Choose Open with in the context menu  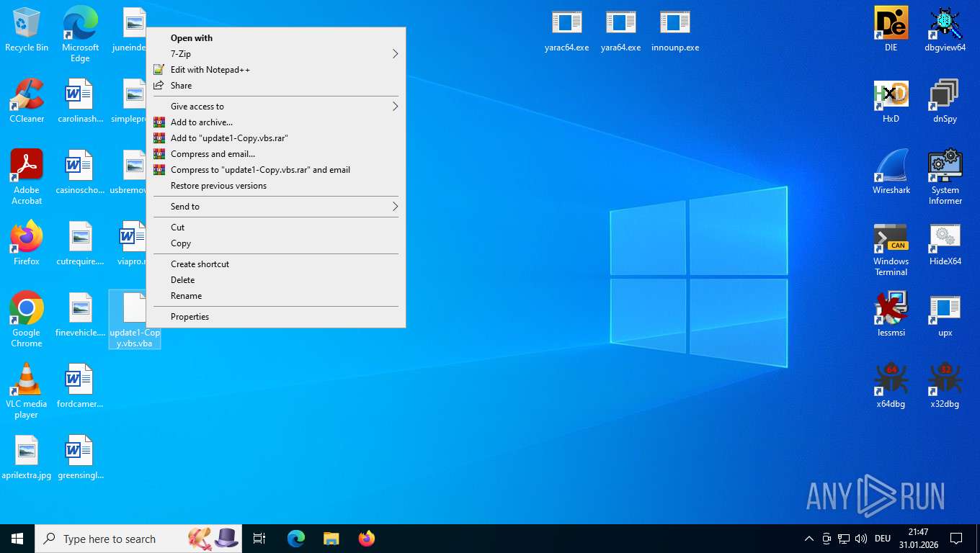[276, 38]
